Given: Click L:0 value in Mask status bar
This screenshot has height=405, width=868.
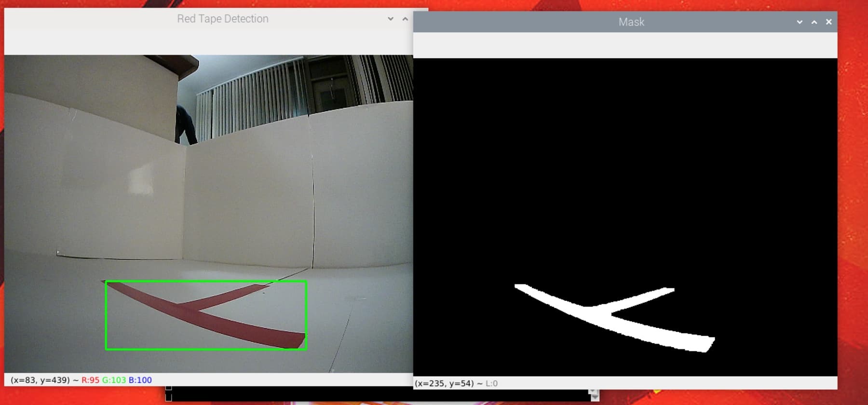Looking at the screenshot, I should 491,383.
